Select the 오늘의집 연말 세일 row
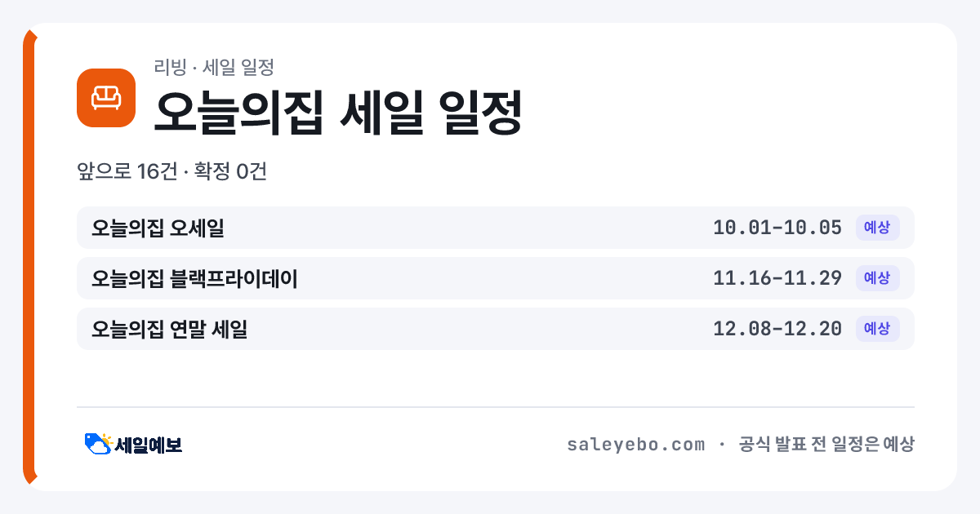Image resolution: width=980 pixels, height=514 pixels. pos(496,329)
